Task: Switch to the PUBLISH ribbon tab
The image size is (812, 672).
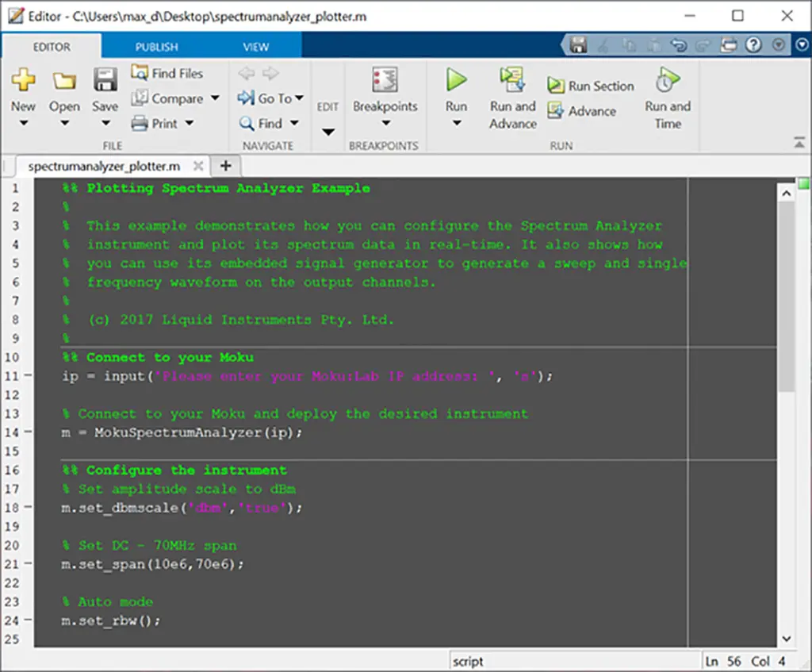Action: point(155,46)
